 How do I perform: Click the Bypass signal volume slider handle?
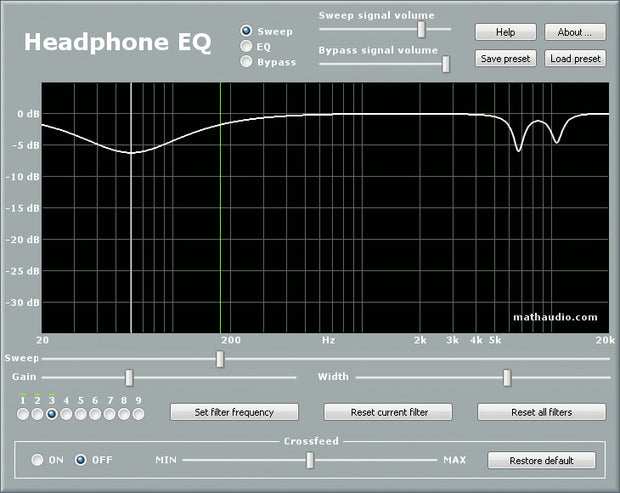[446, 64]
